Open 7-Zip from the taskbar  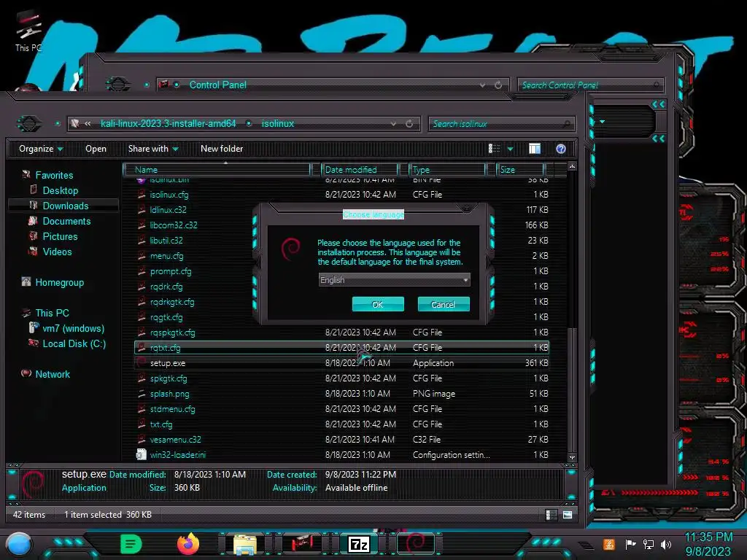click(359, 544)
